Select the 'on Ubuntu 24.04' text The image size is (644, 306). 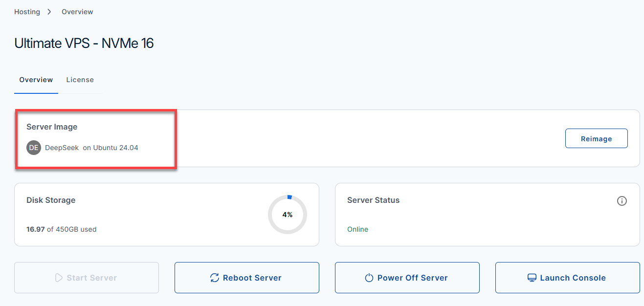point(111,148)
